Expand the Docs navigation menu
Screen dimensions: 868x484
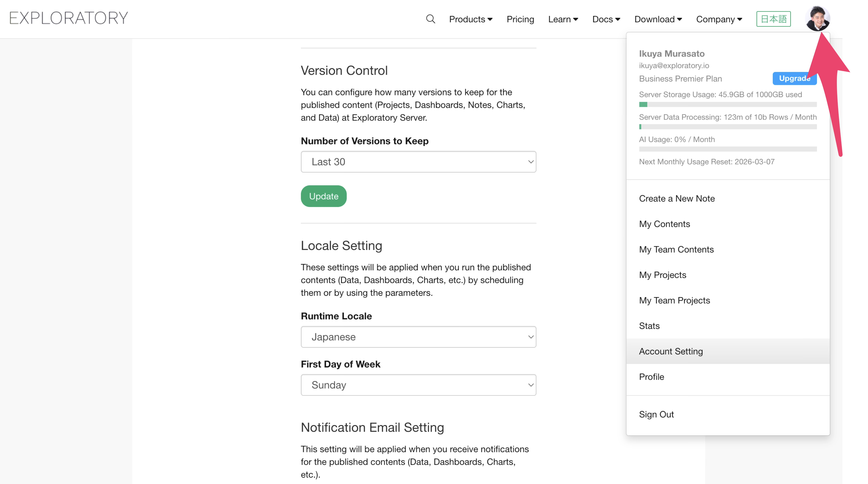point(606,19)
